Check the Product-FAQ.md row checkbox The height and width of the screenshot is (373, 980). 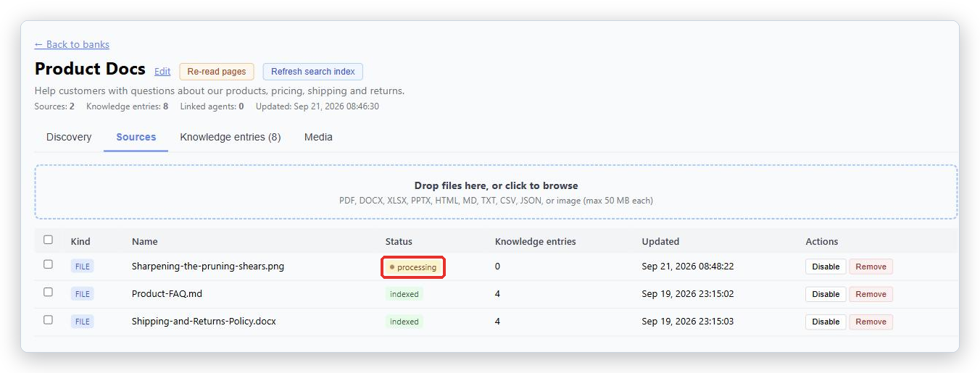pyautogui.click(x=48, y=292)
